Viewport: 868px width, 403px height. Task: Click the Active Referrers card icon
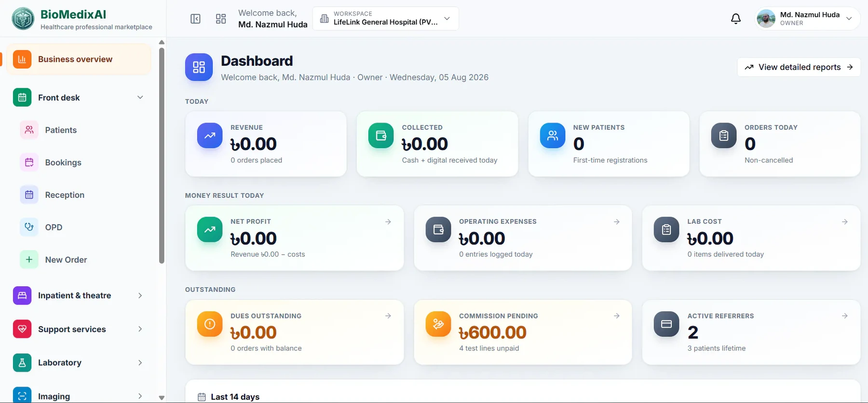pos(666,324)
